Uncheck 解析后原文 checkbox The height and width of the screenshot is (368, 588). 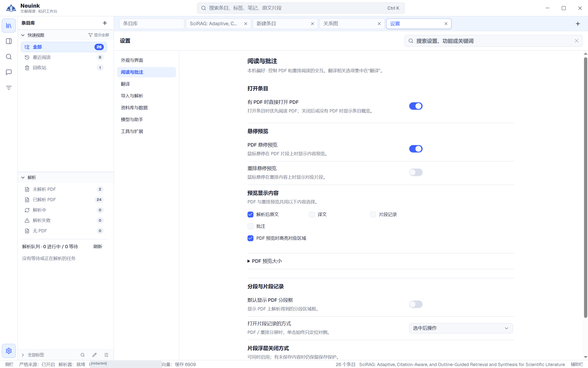coord(250,215)
